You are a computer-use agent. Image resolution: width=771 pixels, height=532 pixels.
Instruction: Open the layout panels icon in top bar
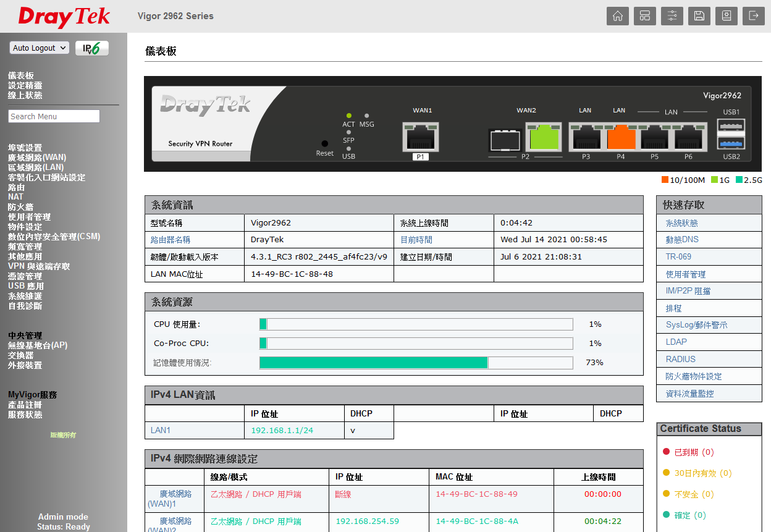pos(645,16)
